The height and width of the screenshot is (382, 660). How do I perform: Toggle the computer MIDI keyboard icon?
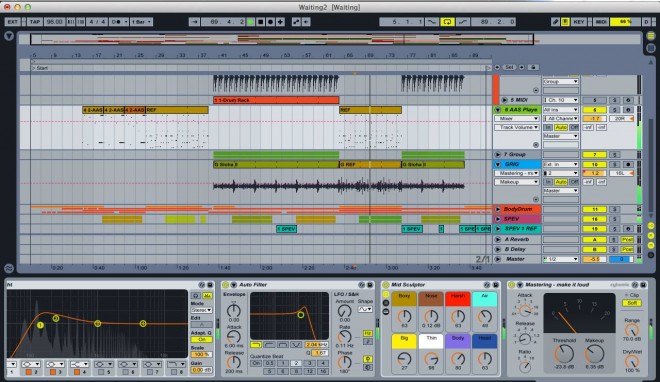(x=565, y=22)
